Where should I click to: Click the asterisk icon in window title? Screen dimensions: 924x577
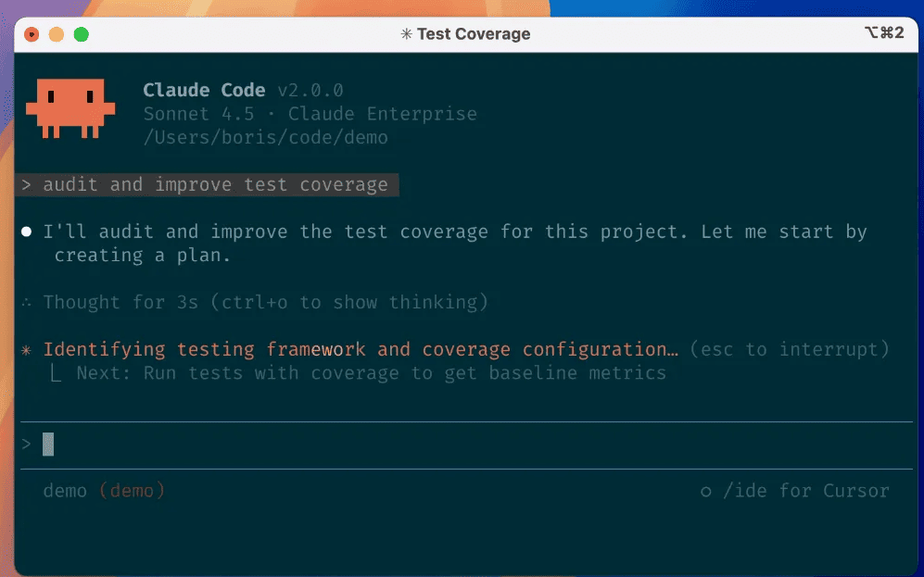(406, 34)
